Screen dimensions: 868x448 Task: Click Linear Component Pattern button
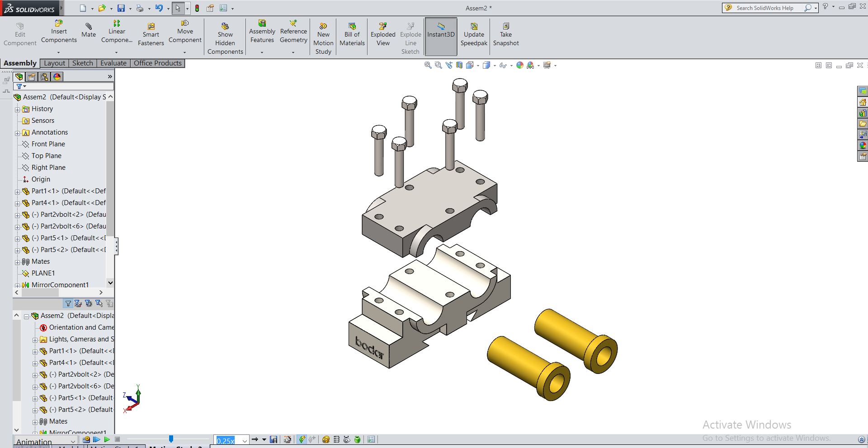click(117, 32)
